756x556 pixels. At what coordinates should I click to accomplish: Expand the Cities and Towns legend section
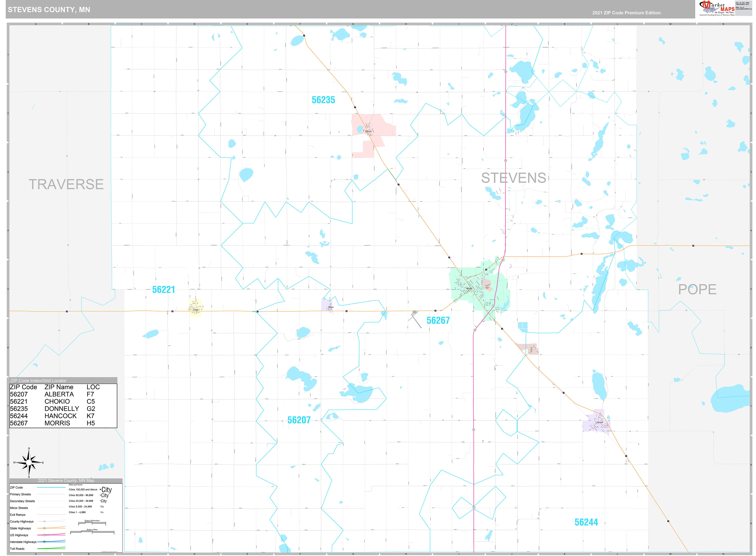pyautogui.click(x=76, y=485)
